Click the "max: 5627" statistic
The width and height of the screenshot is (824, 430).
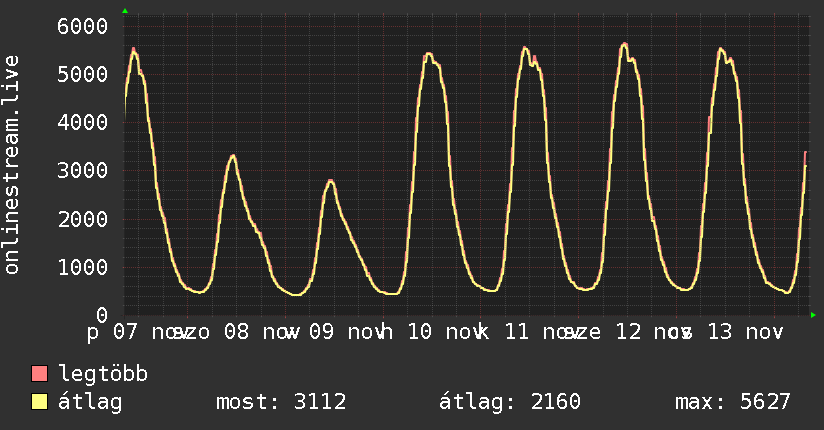pyautogui.click(x=733, y=403)
